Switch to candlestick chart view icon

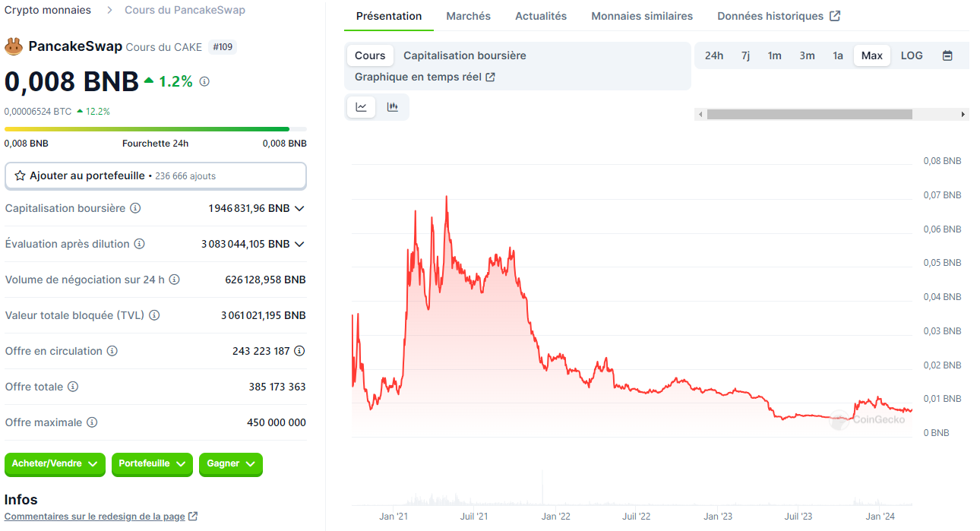(x=392, y=107)
